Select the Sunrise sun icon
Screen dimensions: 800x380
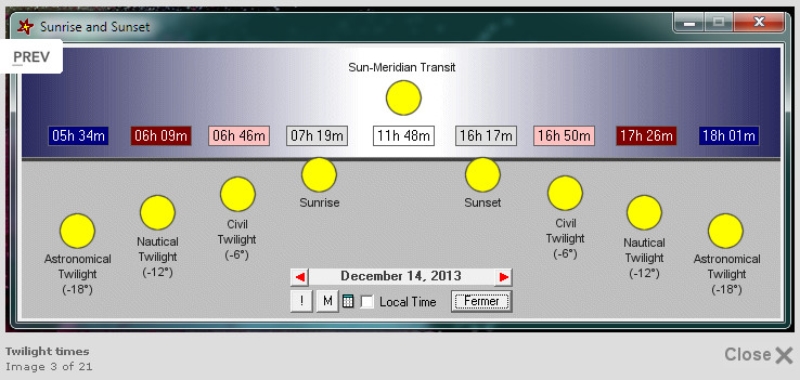319,175
